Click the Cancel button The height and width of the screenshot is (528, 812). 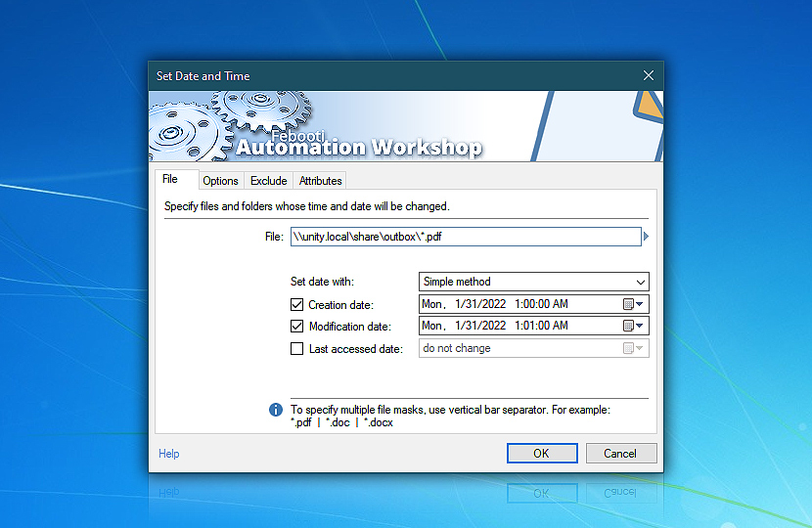click(x=621, y=454)
